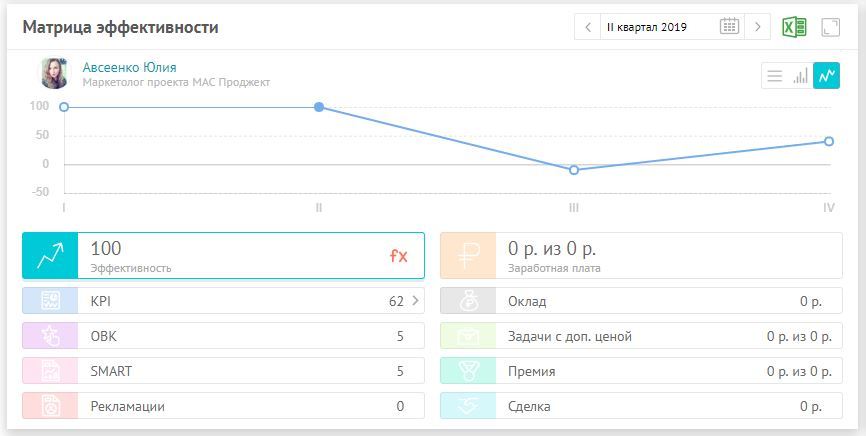866x436 pixels.
Task: Click the Effectiveness trend arrow icon
Action: pos(50,256)
